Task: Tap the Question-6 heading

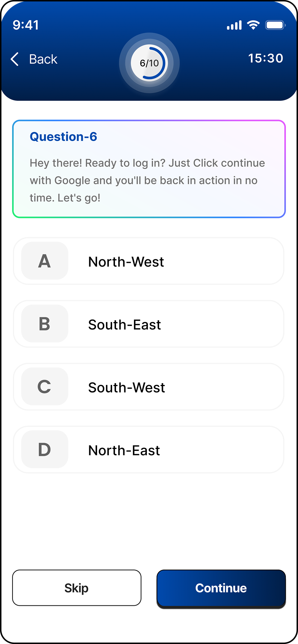Action: [63, 137]
